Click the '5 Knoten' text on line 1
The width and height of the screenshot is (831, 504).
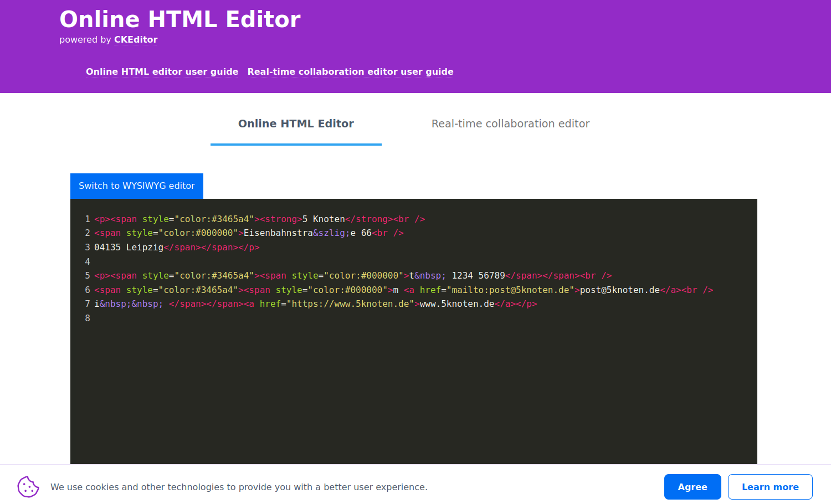tap(322, 219)
